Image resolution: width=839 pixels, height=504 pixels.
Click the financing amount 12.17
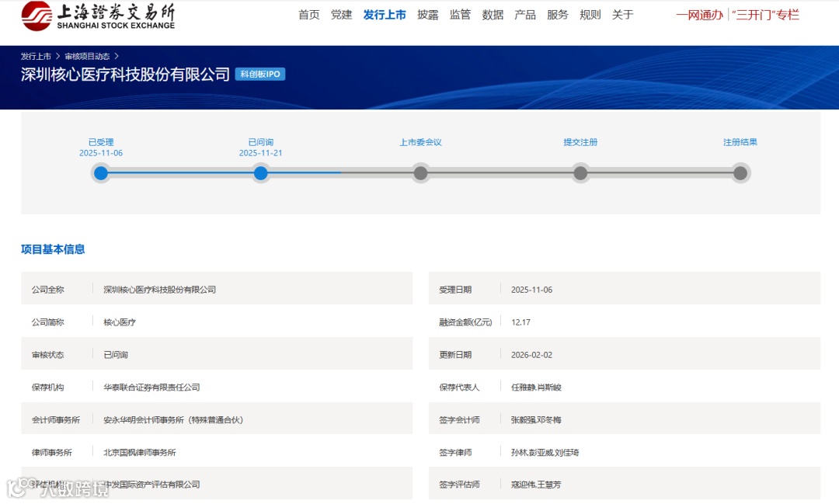click(x=520, y=322)
